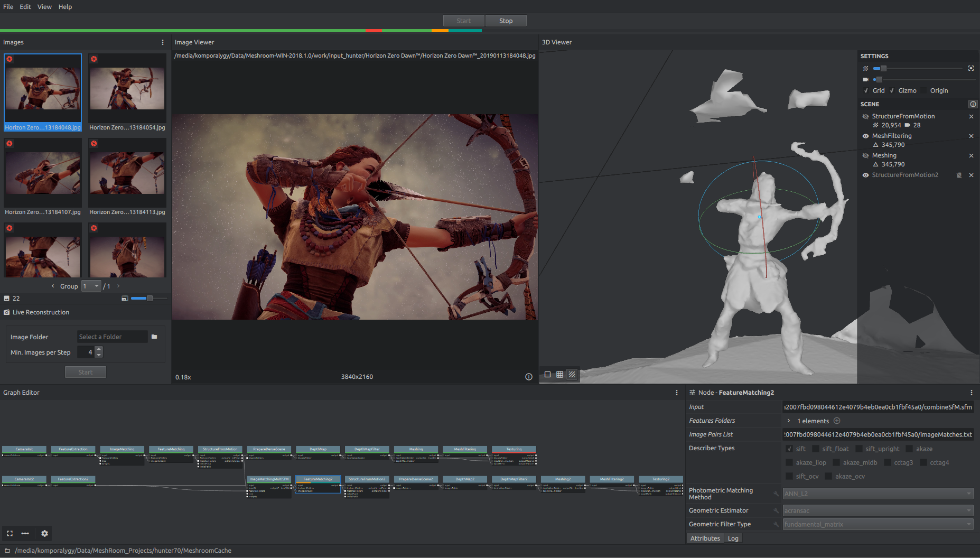Click the Live Reconstruction Start button

coord(86,372)
